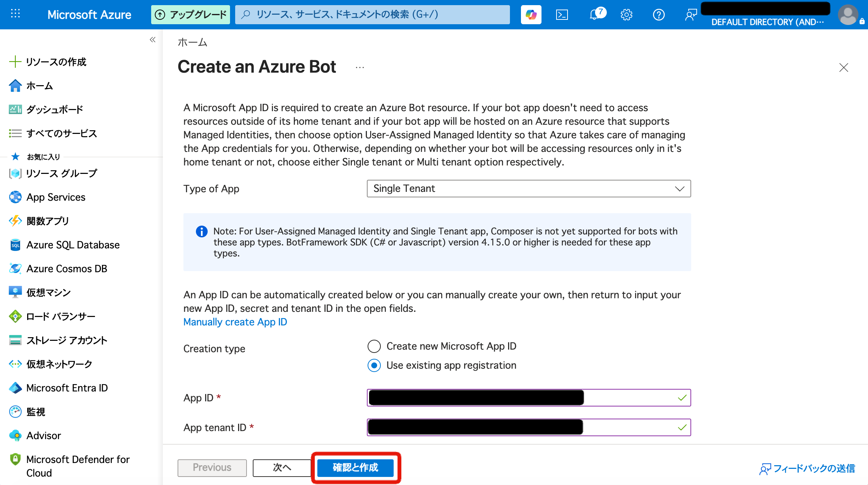Focus the resource search box

click(372, 15)
